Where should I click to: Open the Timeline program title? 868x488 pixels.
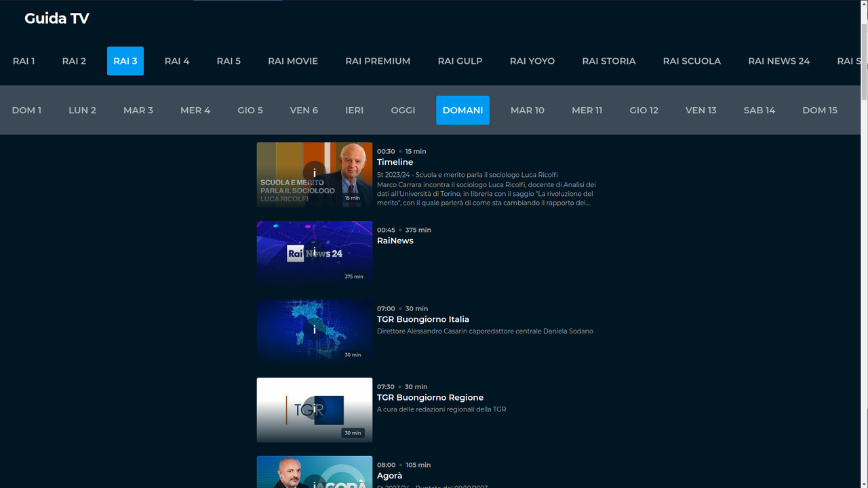point(395,162)
